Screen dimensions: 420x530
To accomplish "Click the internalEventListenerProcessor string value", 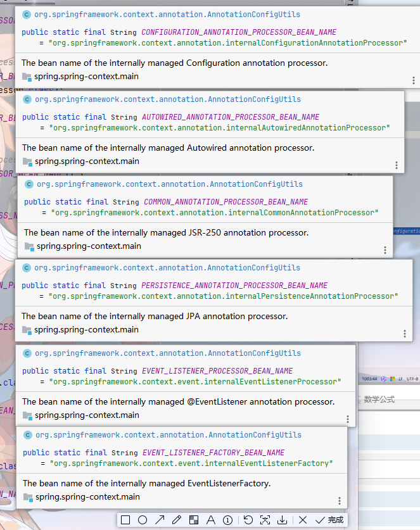I will (x=195, y=382).
